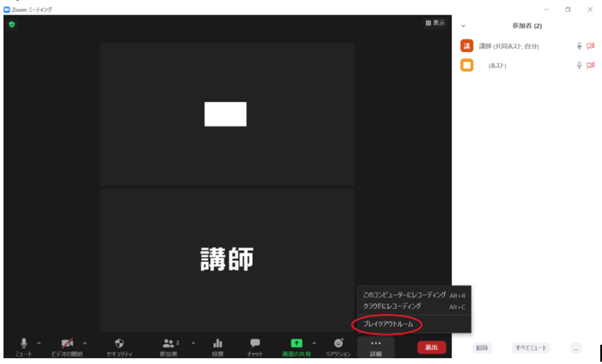The width and height of the screenshot is (602, 364).
Task: Collapse the participants panel chevron
Action: (x=463, y=26)
